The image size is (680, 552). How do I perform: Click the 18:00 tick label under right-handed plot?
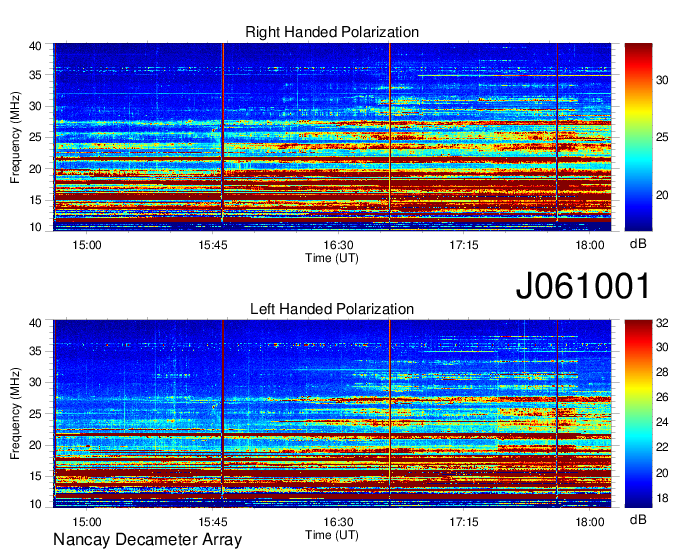coord(589,245)
